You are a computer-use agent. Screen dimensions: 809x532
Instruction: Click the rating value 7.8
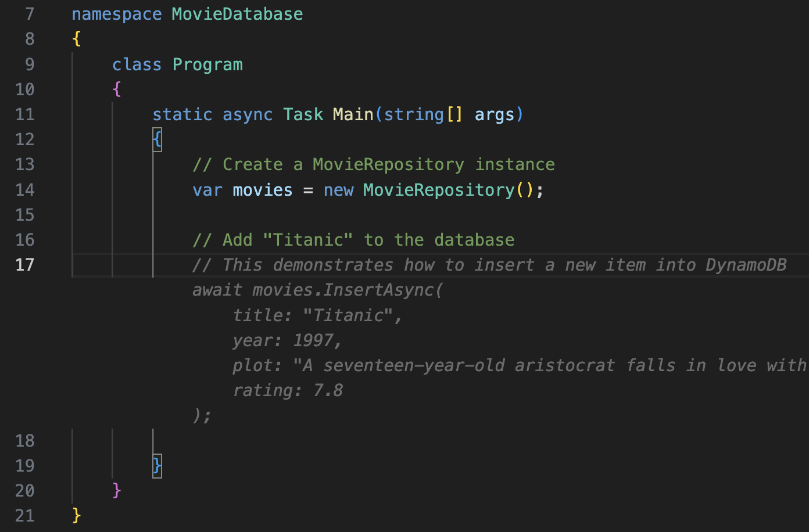tap(329, 390)
